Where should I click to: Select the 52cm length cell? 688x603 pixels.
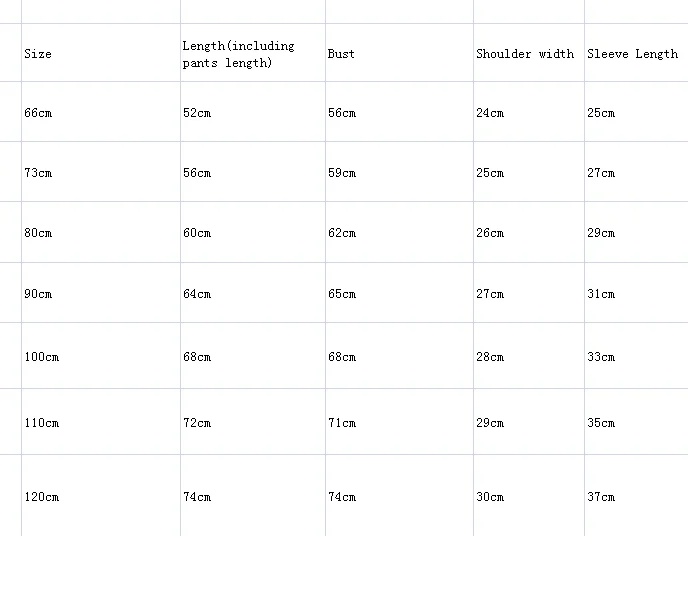click(x=253, y=111)
